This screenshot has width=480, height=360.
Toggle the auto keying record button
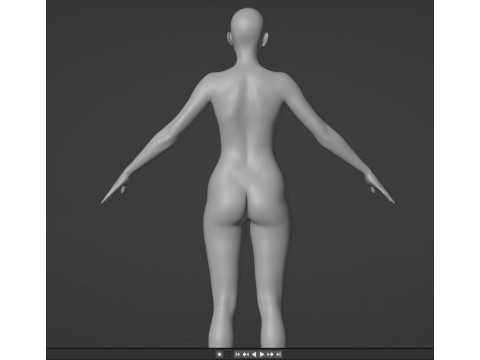click(x=219, y=354)
